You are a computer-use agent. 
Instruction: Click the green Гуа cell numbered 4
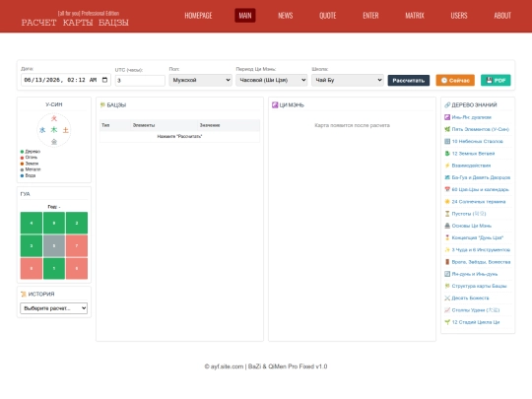[32, 223]
